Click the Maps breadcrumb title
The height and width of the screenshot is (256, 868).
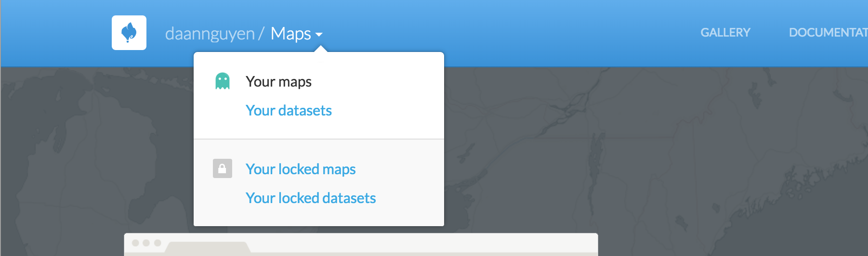pyautogui.click(x=291, y=34)
